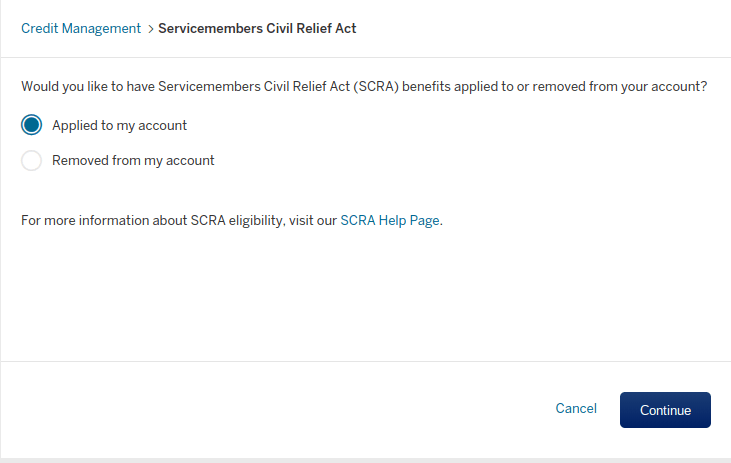This screenshot has height=463, width=731.
Task: Click the Continue button
Action: click(665, 410)
